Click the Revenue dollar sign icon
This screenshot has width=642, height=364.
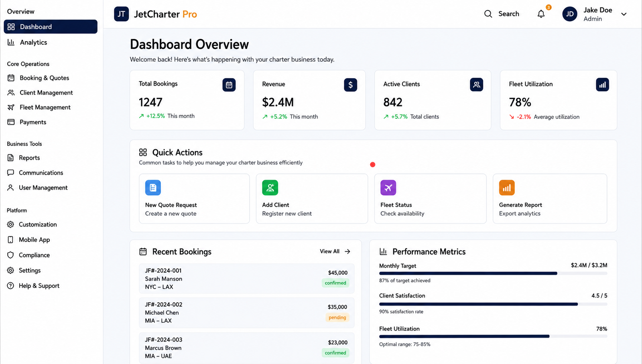(350, 85)
